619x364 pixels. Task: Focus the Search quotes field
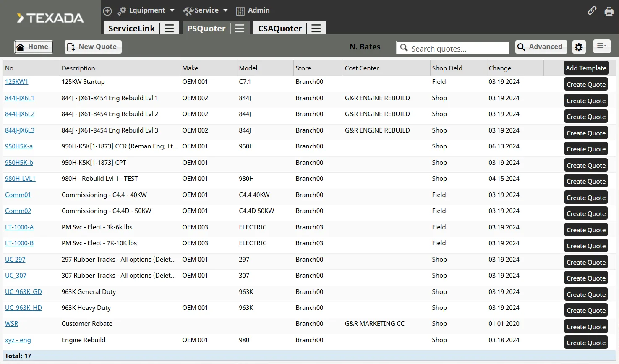(x=453, y=47)
